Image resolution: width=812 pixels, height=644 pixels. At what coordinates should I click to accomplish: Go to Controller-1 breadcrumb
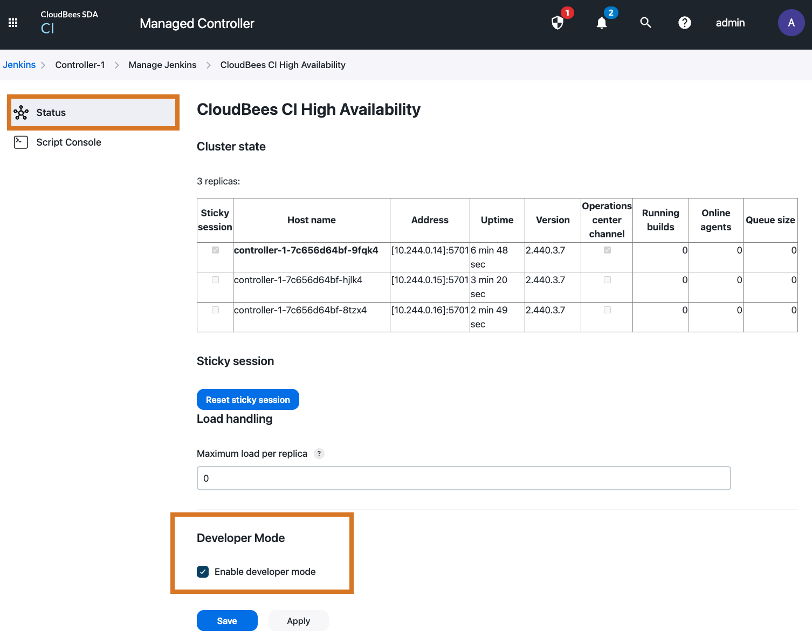pyautogui.click(x=80, y=65)
